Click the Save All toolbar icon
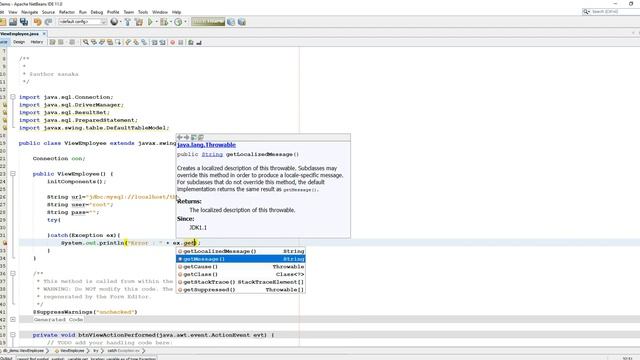 24,22
